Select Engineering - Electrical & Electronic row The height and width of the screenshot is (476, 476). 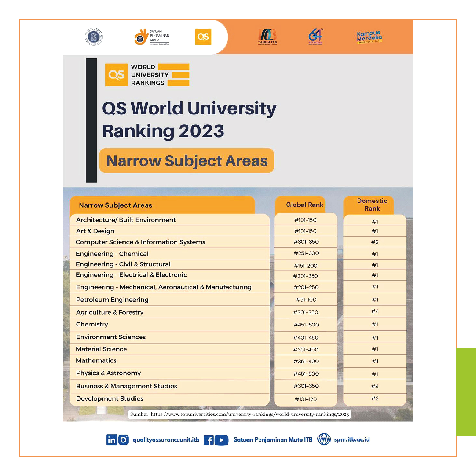point(169,275)
